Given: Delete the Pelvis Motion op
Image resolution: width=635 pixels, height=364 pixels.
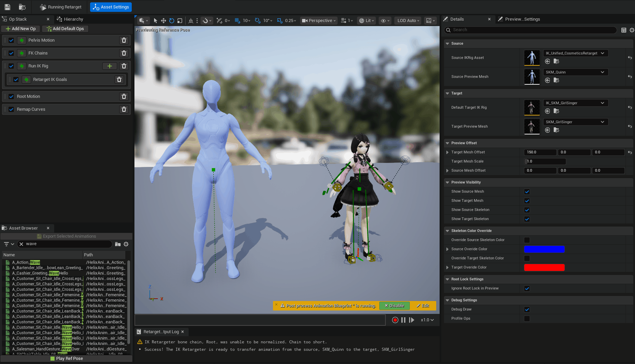Looking at the screenshot, I should (124, 40).
